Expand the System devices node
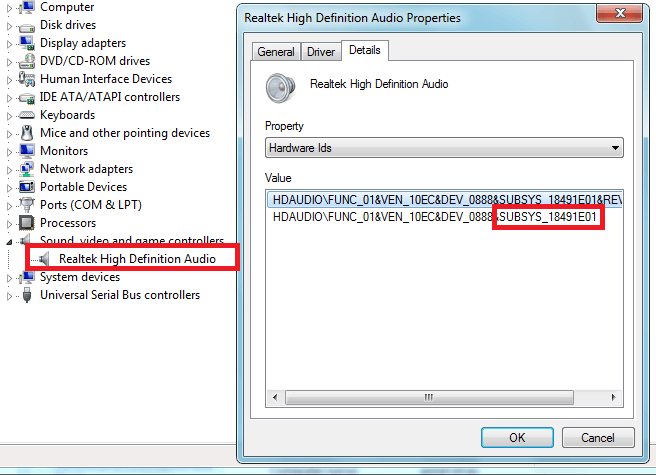656x475 pixels. coord(9,277)
